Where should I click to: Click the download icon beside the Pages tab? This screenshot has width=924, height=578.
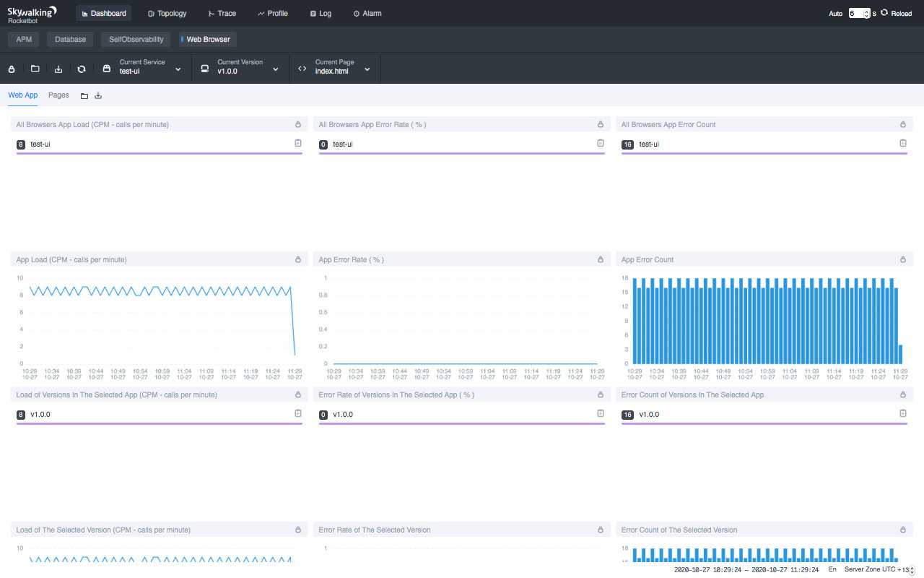tap(97, 95)
